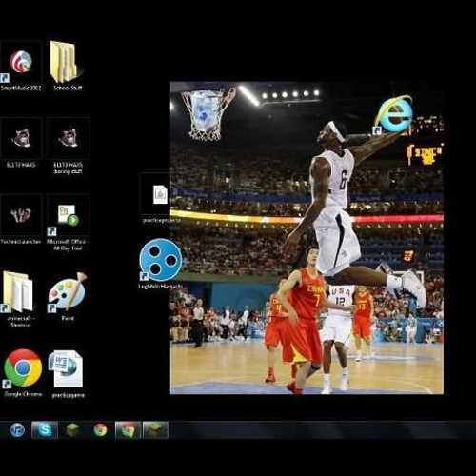Click the Skype button on the taskbar
This screenshot has height=476, width=476.
45,430
